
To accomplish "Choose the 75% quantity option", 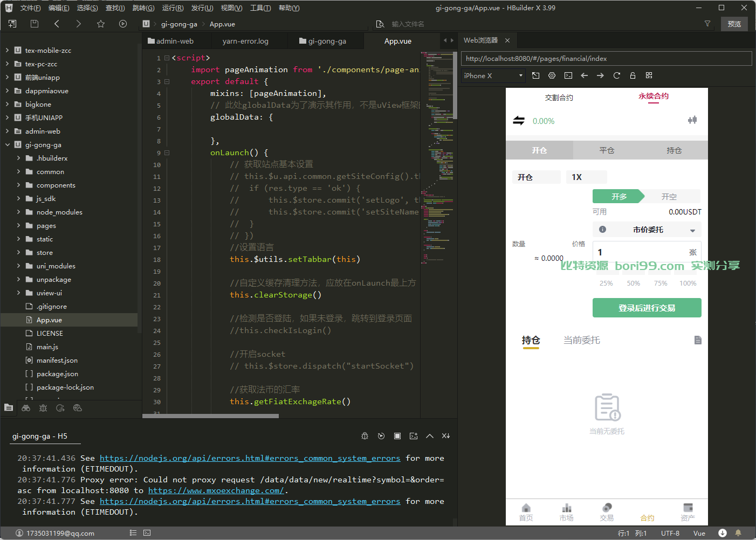I will (x=661, y=283).
